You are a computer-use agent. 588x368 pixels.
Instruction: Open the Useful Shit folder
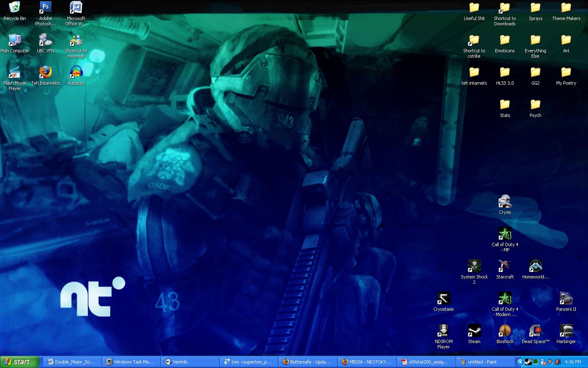click(474, 11)
